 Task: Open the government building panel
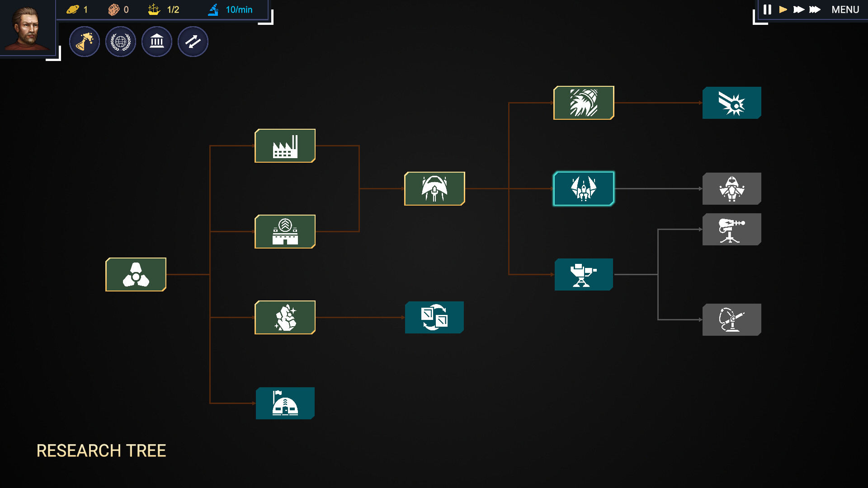(156, 41)
